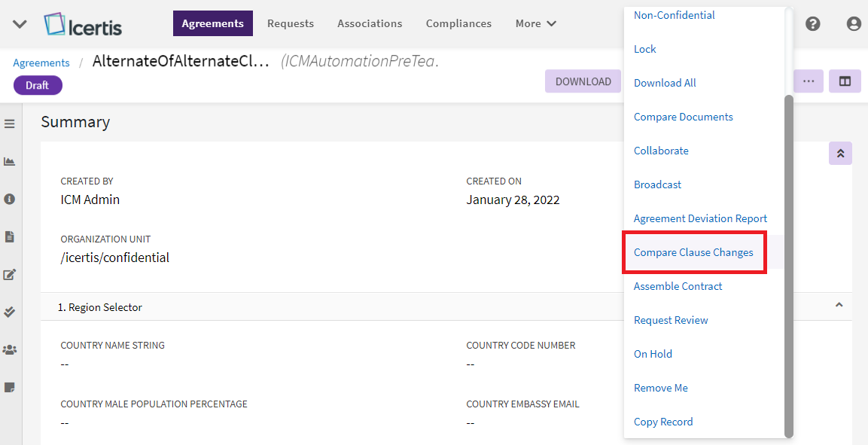Open the user profile icon

coord(854,23)
